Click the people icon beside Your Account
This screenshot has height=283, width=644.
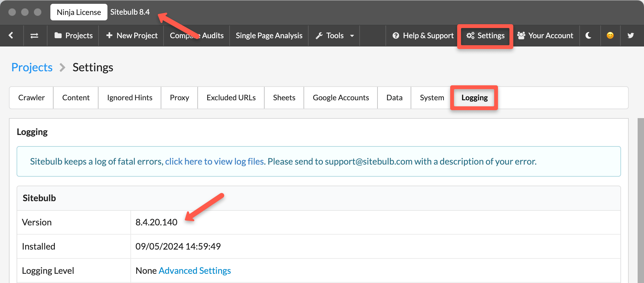[521, 35]
